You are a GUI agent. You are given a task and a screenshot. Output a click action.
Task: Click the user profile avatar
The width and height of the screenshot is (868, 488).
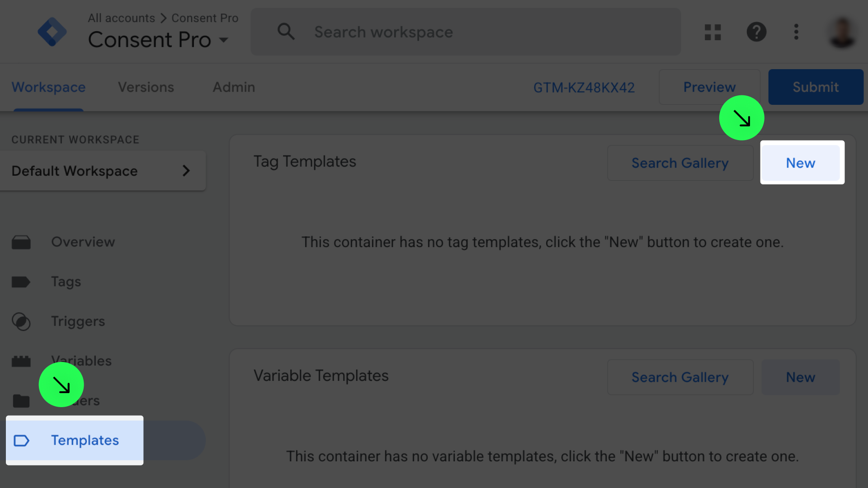coord(842,32)
